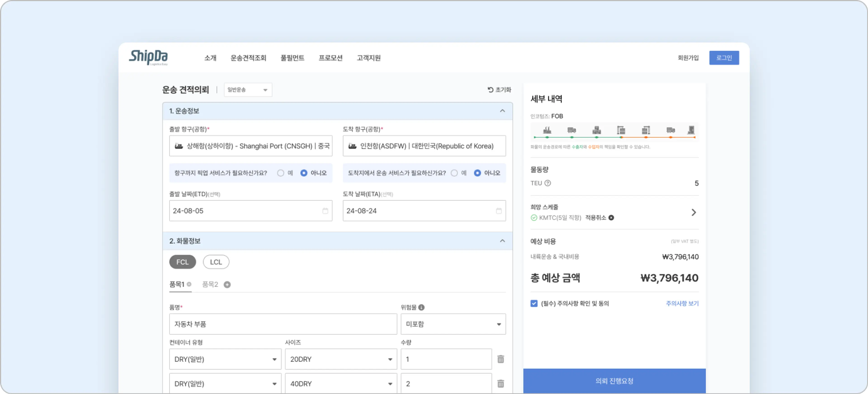Click the ETD date field 24-08-05
The image size is (868, 394).
pos(251,211)
